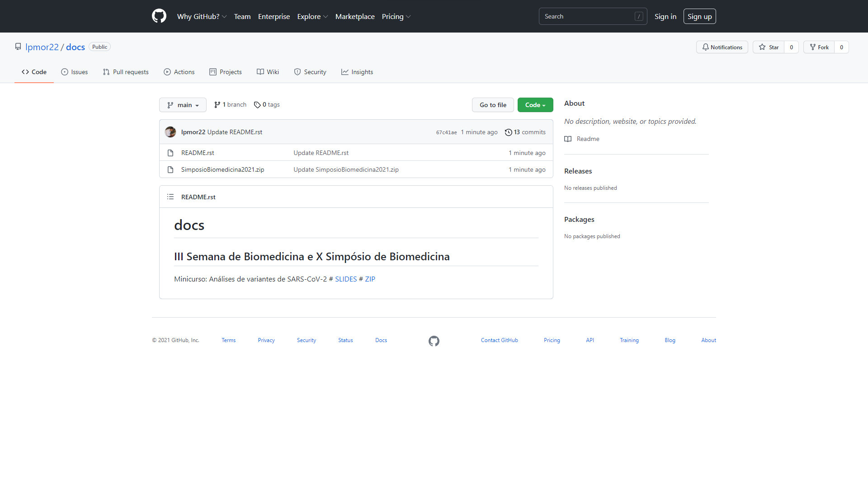Screen dimensions: 868x488
Task: Click the tag icon showing 0 tags
Action: 257,105
